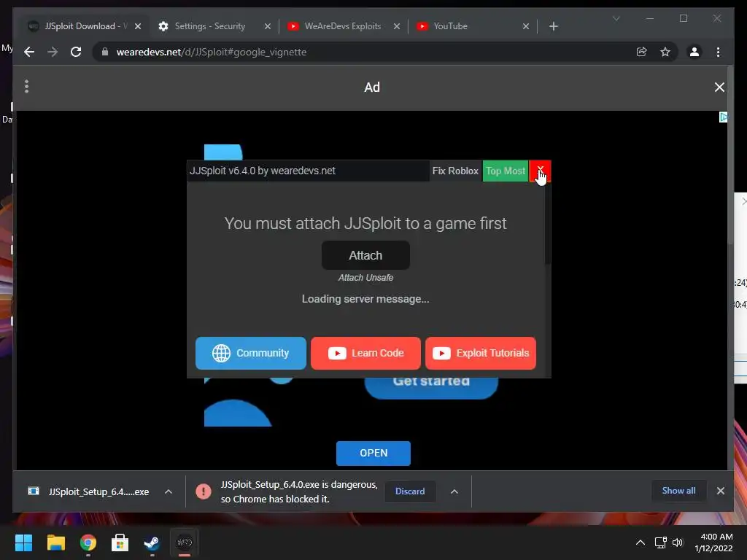Image resolution: width=747 pixels, height=560 pixels.
Task: Click the blue OPEN button
Action: click(373, 453)
